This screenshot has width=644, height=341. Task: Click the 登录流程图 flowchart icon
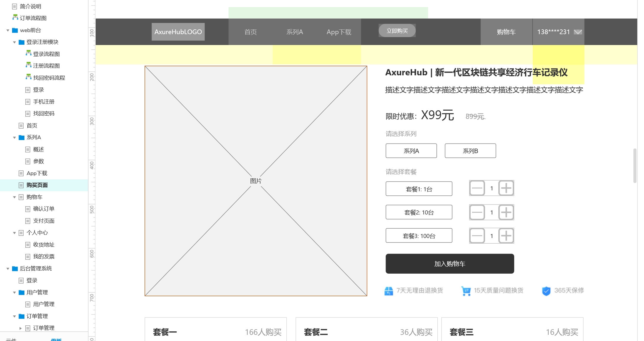(x=28, y=53)
